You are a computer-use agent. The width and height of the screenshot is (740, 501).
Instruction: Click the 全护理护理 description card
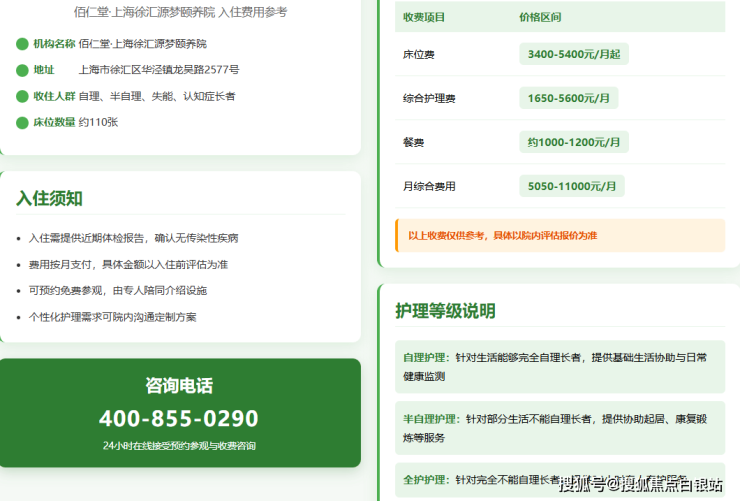560,480
